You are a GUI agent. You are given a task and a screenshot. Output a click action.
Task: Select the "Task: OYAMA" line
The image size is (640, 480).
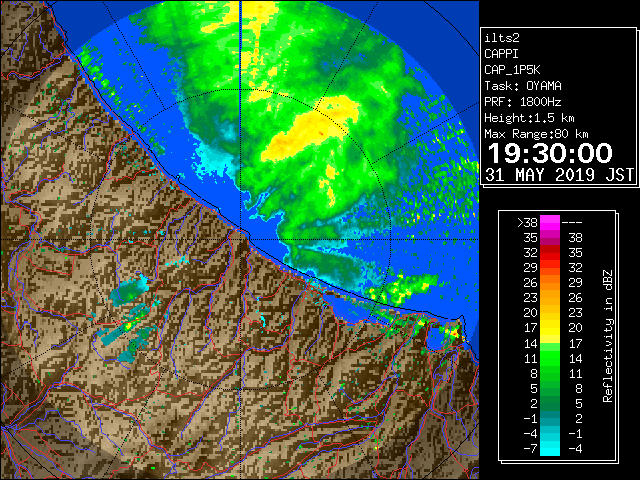coord(523,86)
